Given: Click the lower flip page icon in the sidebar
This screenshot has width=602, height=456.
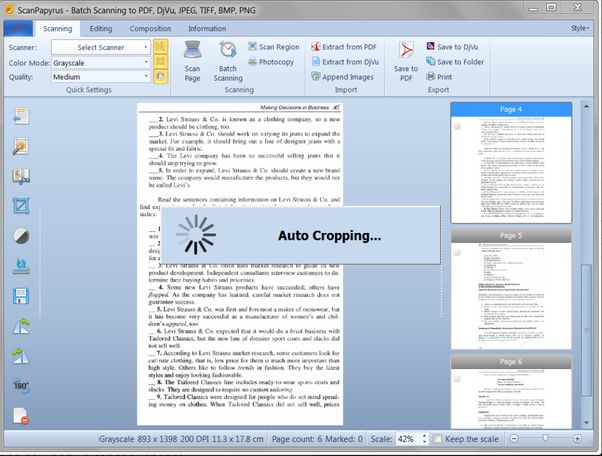Looking at the screenshot, I should (21, 356).
